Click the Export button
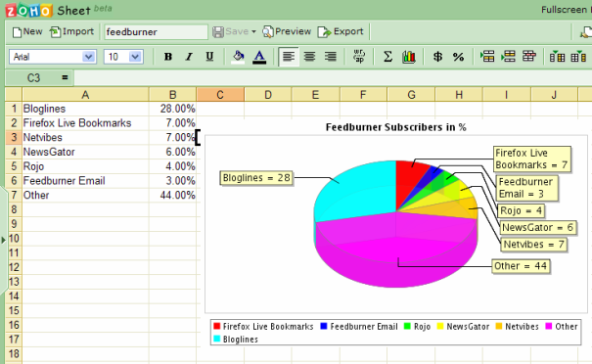The image size is (592, 364). coord(341,31)
